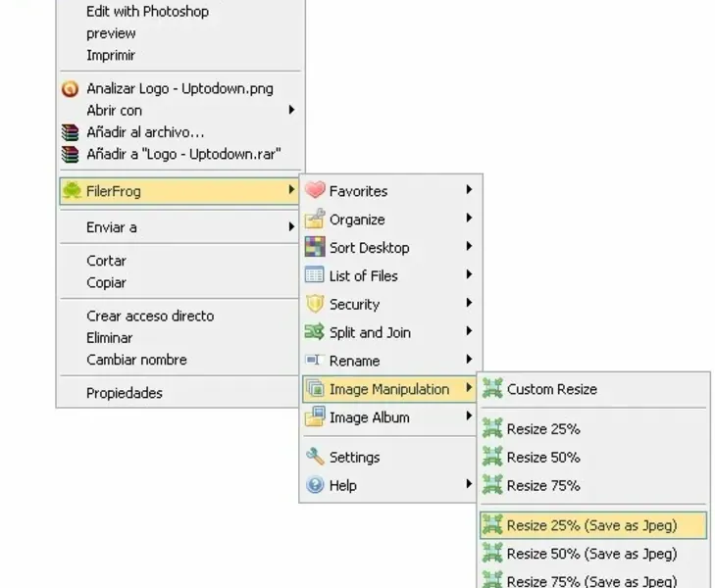Choose Edit with Photoshop

[x=147, y=12]
